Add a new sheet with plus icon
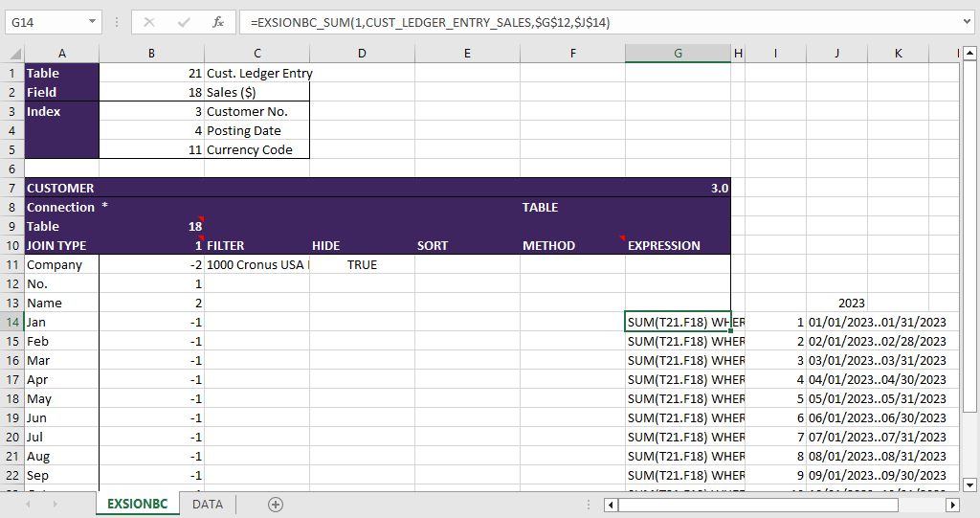This screenshot has height=518, width=980. coord(276,505)
